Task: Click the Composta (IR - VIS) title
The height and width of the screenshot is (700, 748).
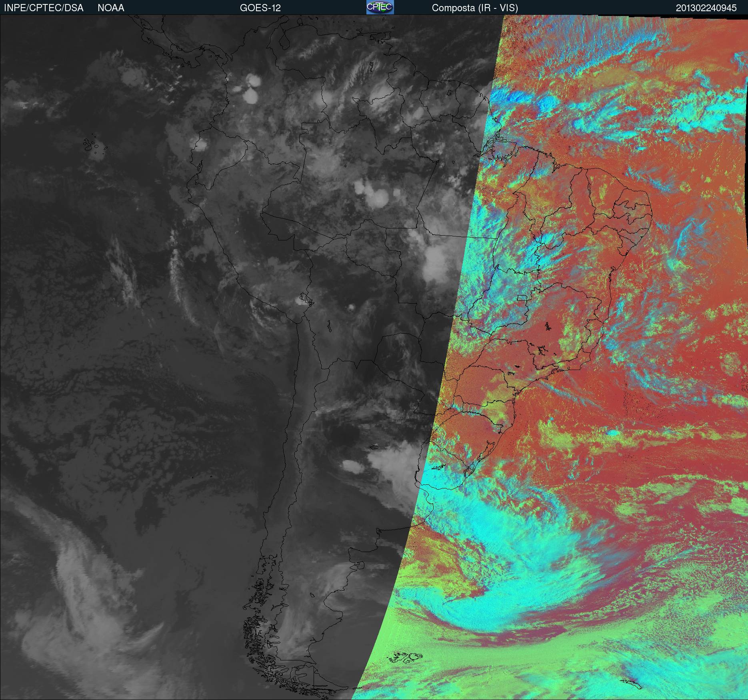Action: click(x=475, y=8)
